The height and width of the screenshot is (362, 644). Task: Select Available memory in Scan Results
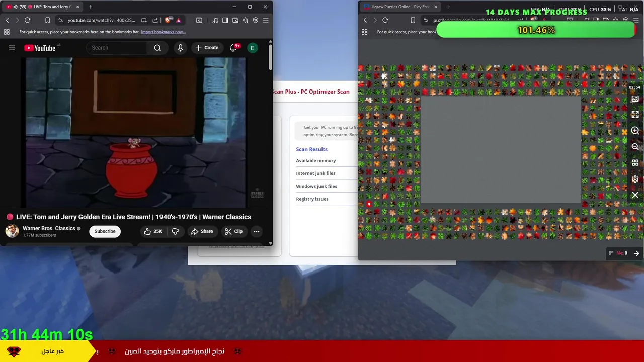[315, 160]
